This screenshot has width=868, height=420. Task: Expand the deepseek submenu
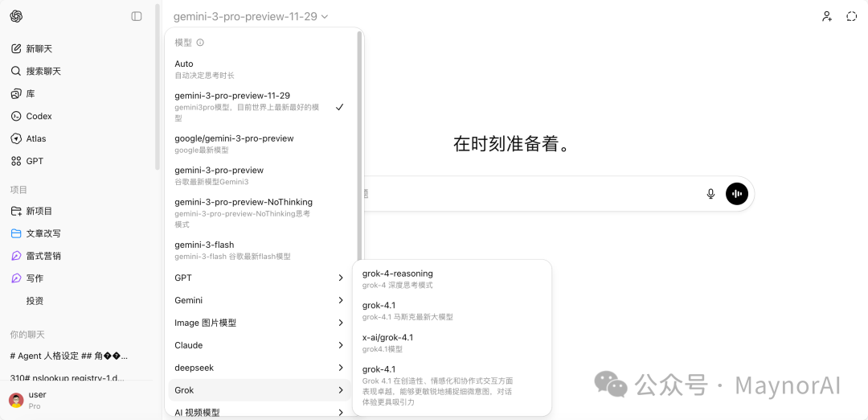pyautogui.click(x=259, y=368)
